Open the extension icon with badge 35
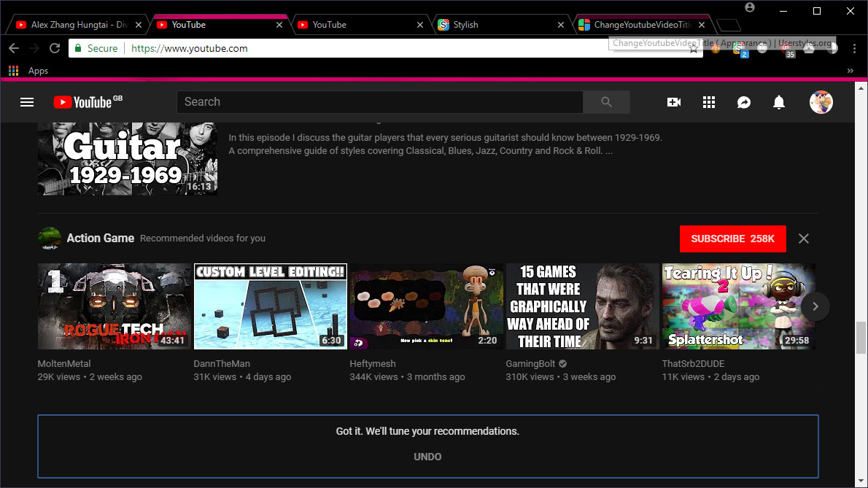 tap(786, 50)
